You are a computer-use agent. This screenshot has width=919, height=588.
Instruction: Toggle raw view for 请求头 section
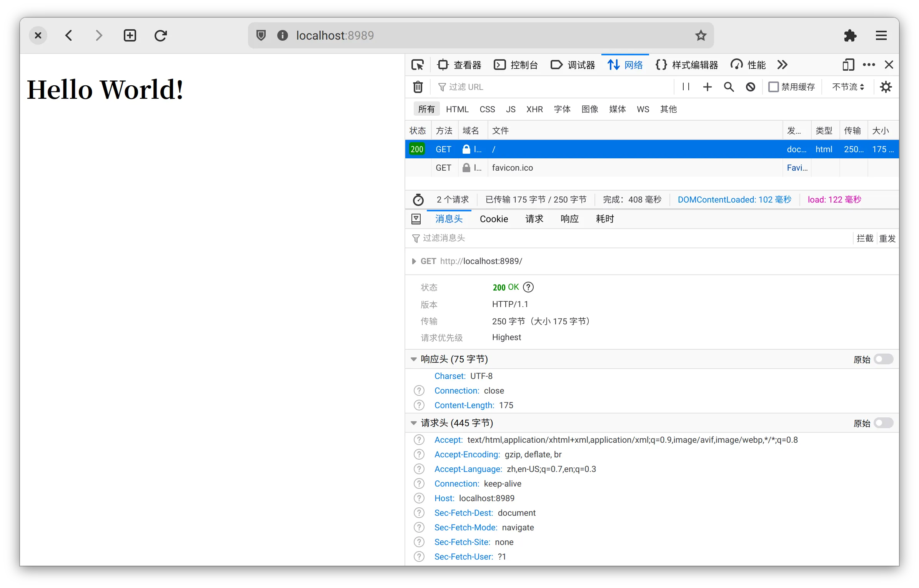[883, 423]
